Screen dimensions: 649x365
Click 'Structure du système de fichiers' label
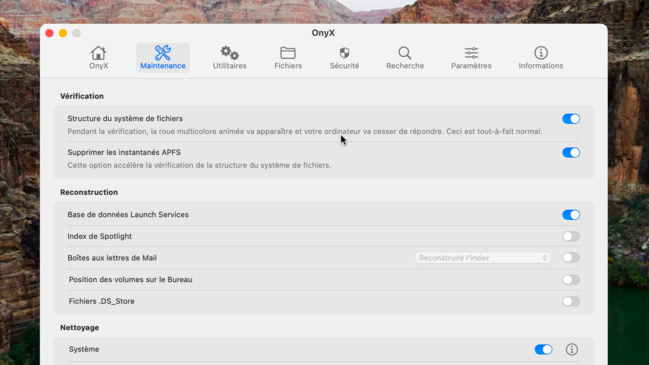point(125,118)
